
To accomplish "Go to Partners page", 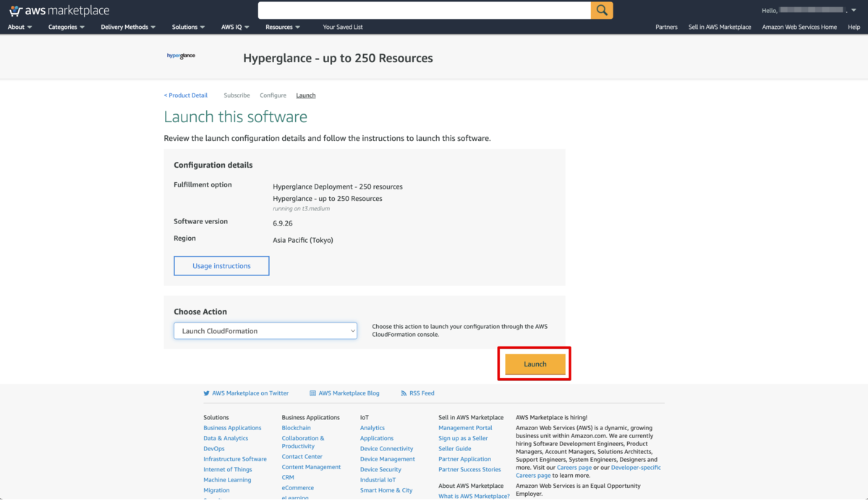I will click(666, 27).
